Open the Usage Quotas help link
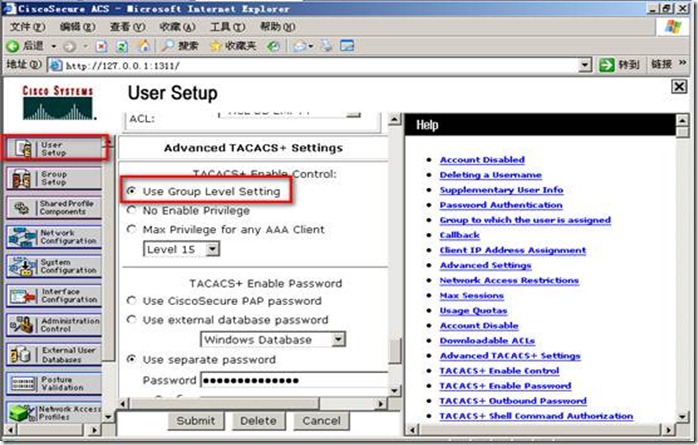The image size is (698, 445). [x=474, y=311]
